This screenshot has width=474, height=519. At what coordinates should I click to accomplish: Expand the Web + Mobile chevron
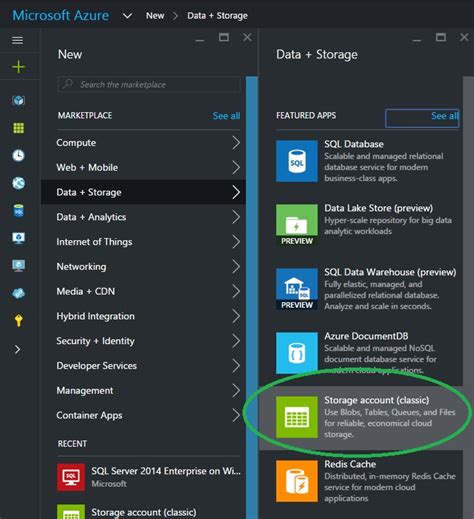[x=236, y=167]
